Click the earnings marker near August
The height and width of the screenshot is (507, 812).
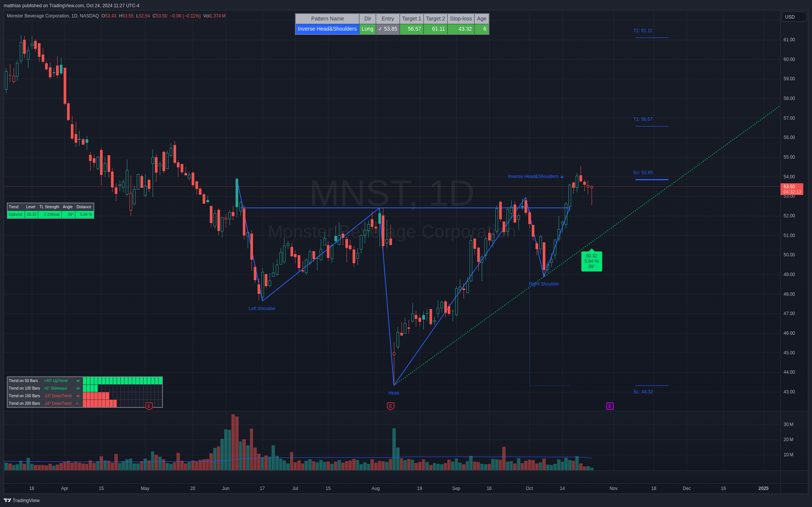[390, 406]
